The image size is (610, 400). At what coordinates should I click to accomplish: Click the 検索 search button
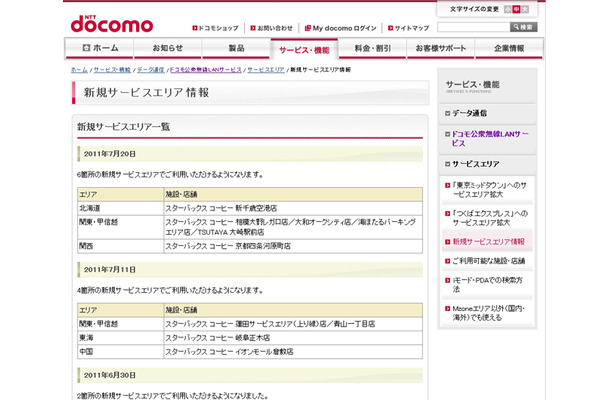(x=524, y=27)
